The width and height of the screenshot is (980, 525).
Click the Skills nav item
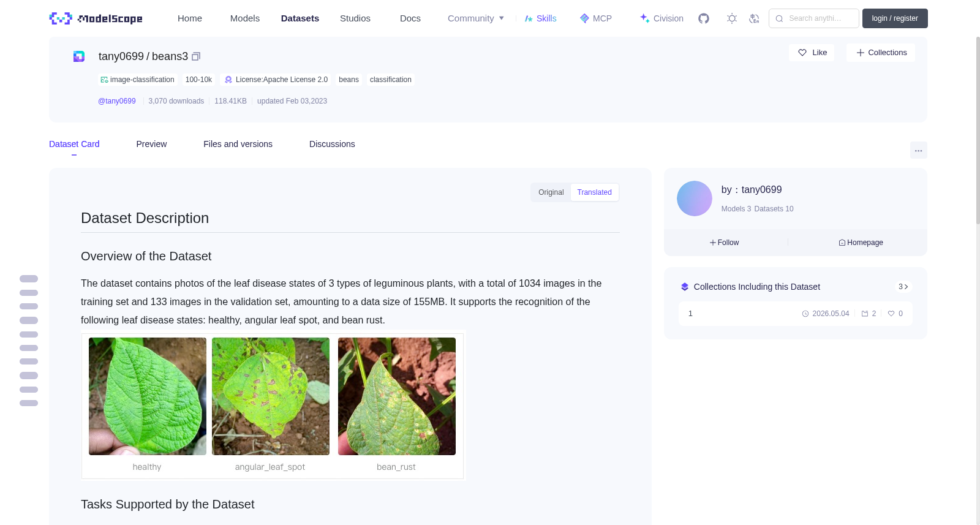pos(541,18)
